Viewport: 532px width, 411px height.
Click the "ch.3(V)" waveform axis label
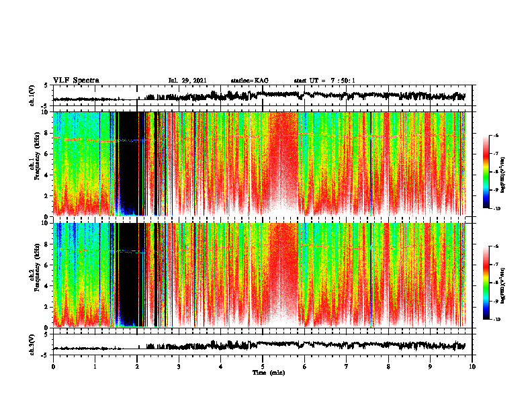tap(32, 345)
